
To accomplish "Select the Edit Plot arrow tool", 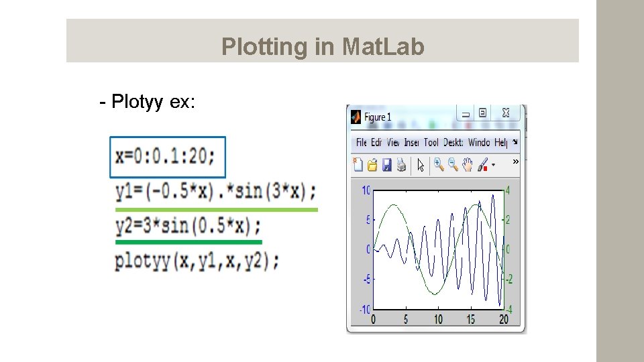I will pos(421,165).
